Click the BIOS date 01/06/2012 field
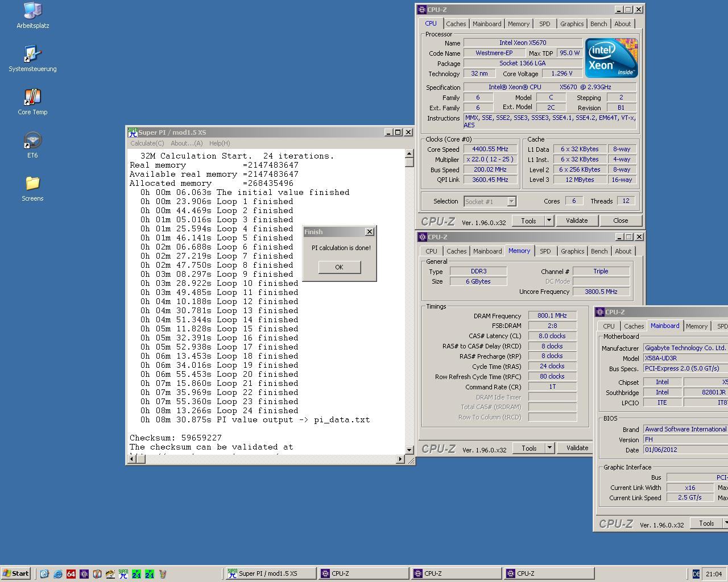728x582 pixels. 685,449
